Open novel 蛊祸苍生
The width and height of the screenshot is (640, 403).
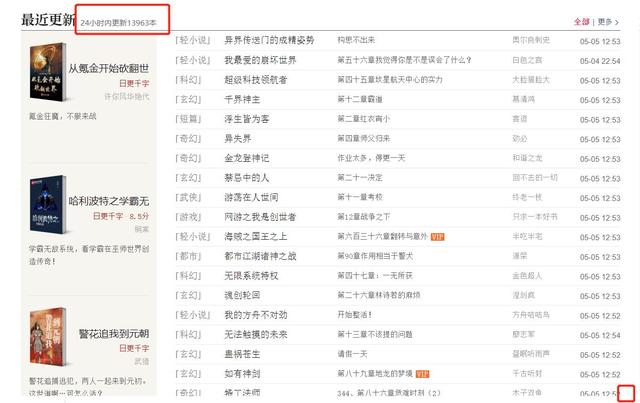[242, 354]
